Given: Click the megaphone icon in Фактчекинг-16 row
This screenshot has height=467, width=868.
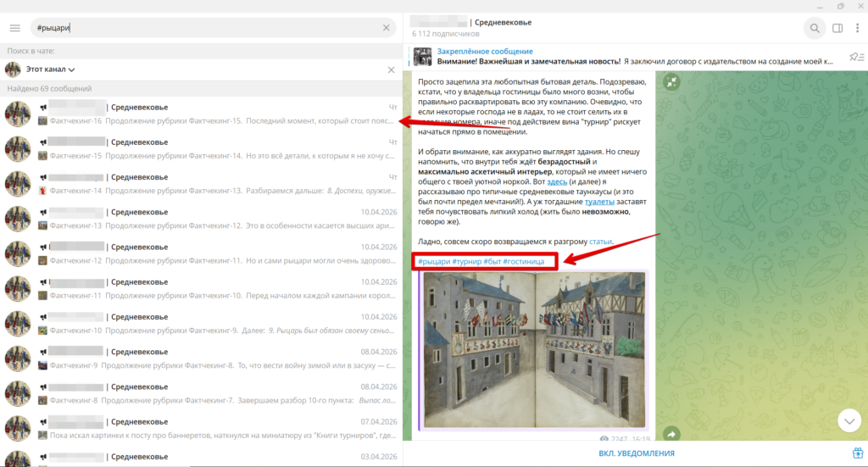Looking at the screenshot, I should tap(42, 108).
